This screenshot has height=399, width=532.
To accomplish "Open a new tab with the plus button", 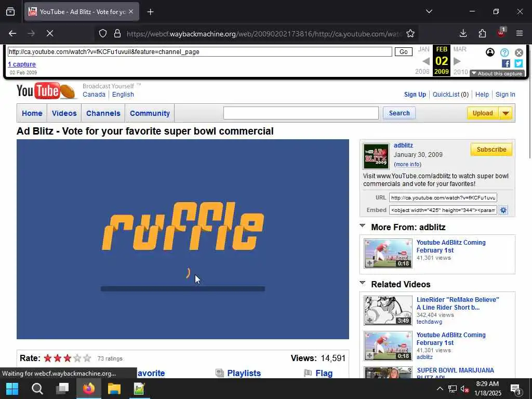I will (150, 12).
